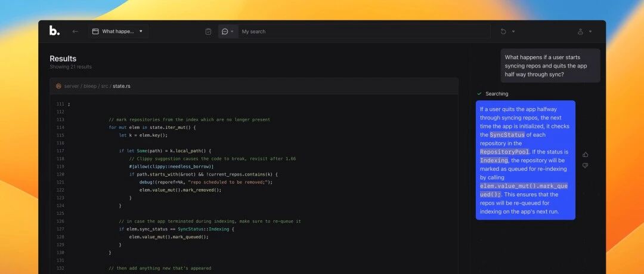This screenshot has height=274, width=644.
Task: Click the bloop 'b.' logo
Action: click(54, 31)
